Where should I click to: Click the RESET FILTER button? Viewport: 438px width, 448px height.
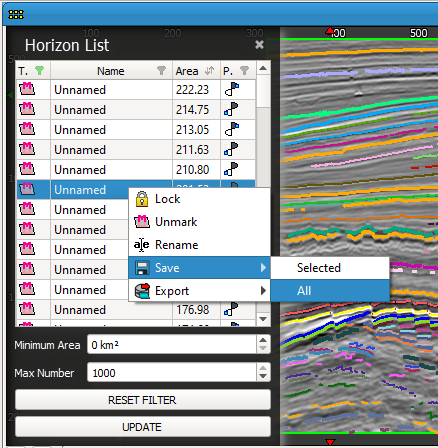point(143,400)
